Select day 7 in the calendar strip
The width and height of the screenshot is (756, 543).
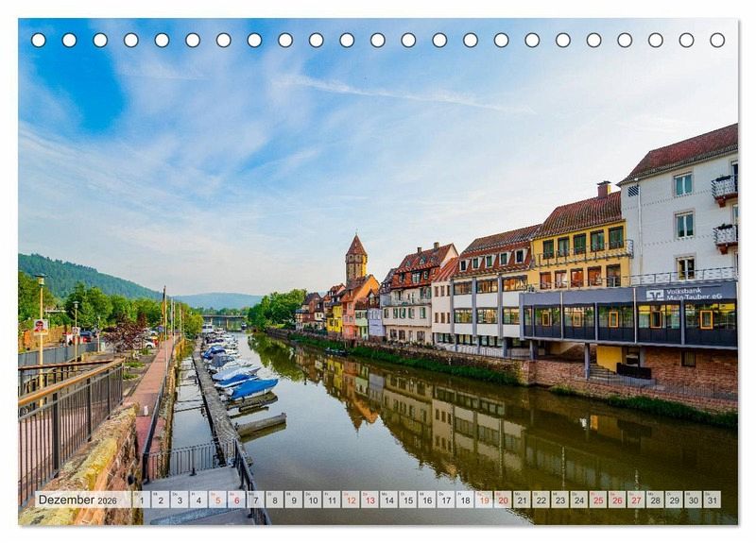point(255,500)
